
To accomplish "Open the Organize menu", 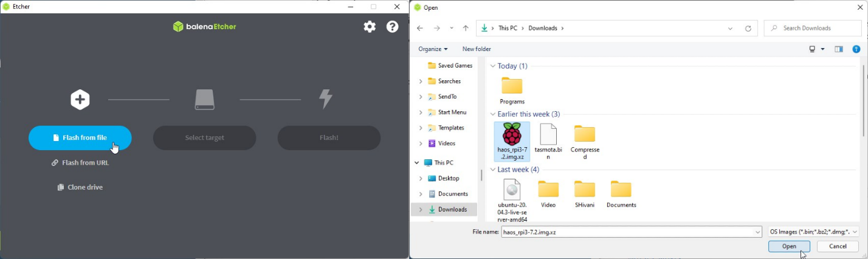I will (x=433, y=49).
